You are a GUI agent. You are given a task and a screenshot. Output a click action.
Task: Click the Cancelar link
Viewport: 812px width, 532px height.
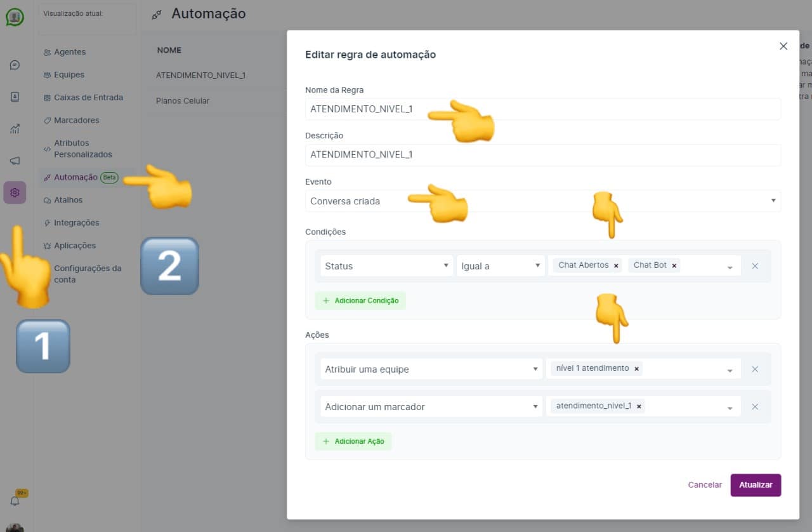click(704, 484)
